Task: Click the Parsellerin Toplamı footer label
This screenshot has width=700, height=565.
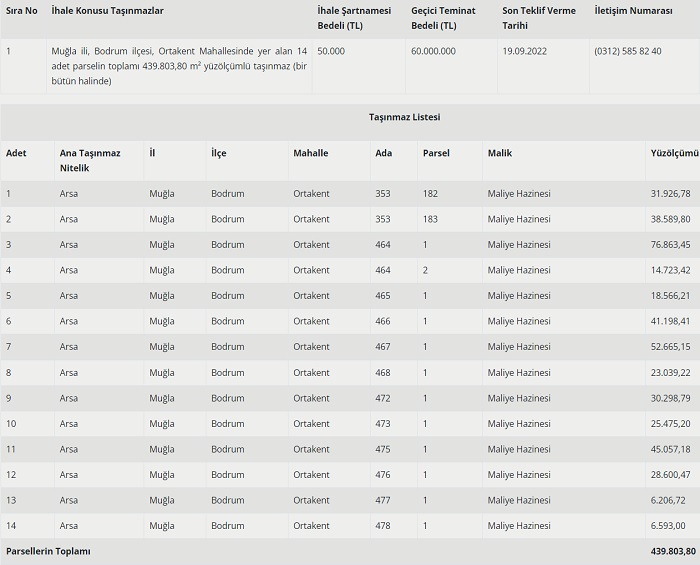Action: click(48, 551)
